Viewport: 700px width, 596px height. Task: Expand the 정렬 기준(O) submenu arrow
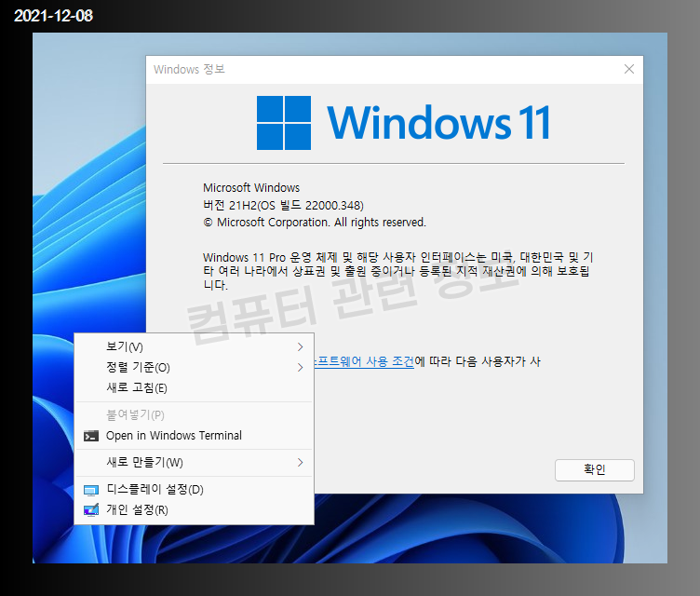(x=300, y=367)
